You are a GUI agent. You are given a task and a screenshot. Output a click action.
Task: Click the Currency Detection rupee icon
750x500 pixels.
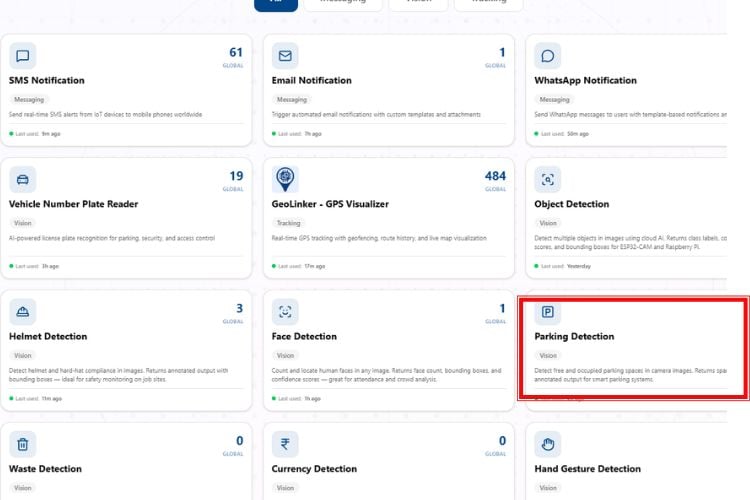285,444
